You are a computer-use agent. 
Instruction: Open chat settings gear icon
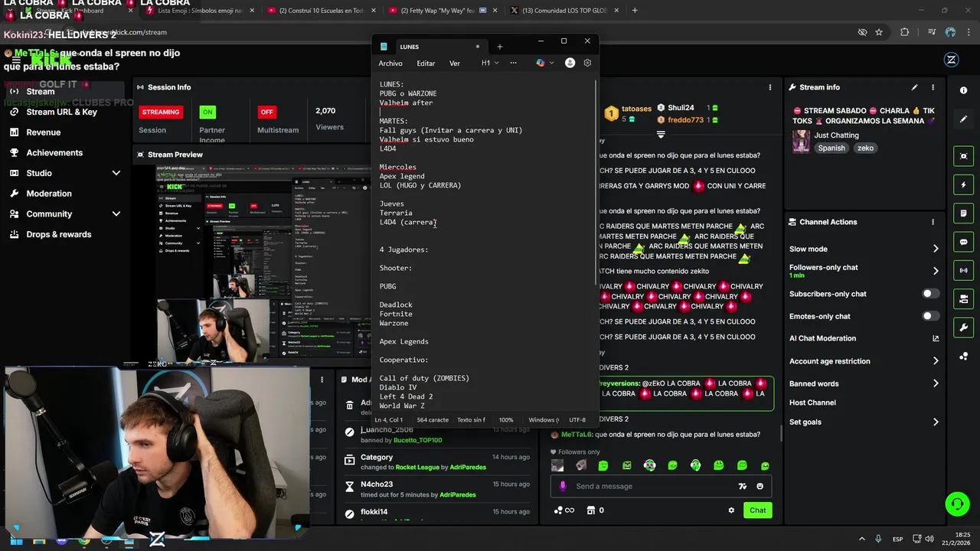[731, 510]
